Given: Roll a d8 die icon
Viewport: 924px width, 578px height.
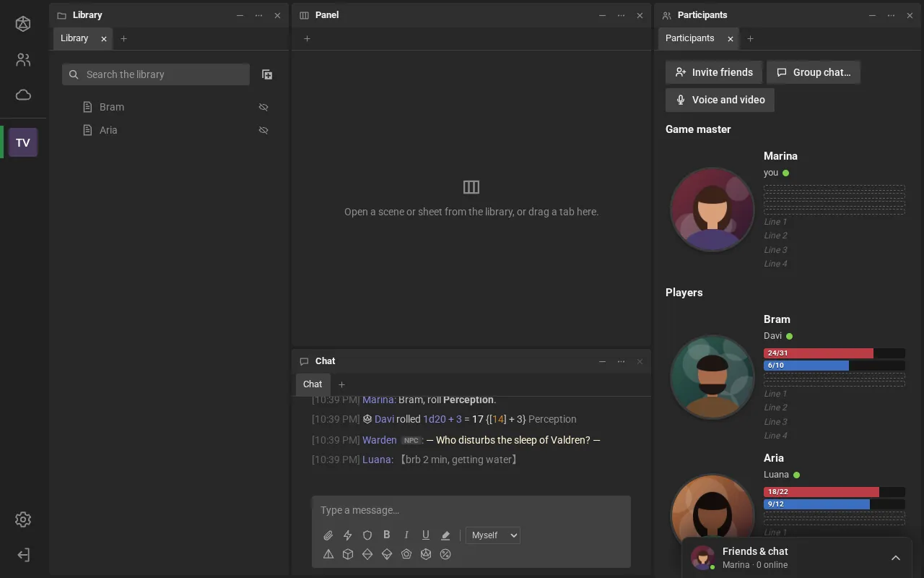Looking at the screenshot, I should [367, 554].
